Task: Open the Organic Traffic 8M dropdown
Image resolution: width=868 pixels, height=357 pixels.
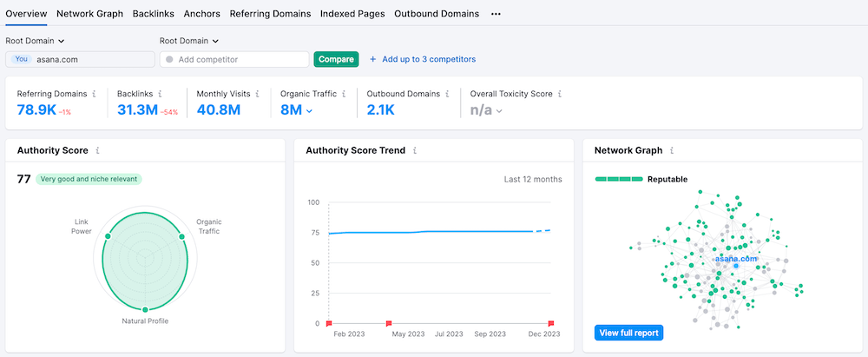Action: pos(309,111)
